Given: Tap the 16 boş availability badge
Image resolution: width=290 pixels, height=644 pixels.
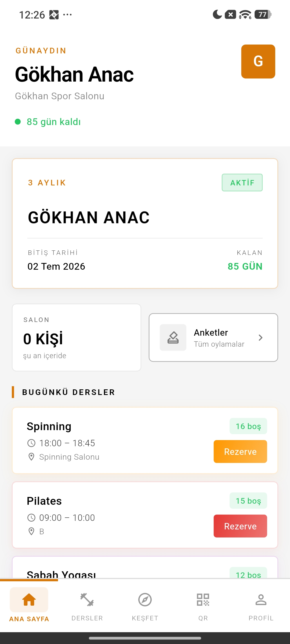Looking at the screenshot, I should click(248, 426).
